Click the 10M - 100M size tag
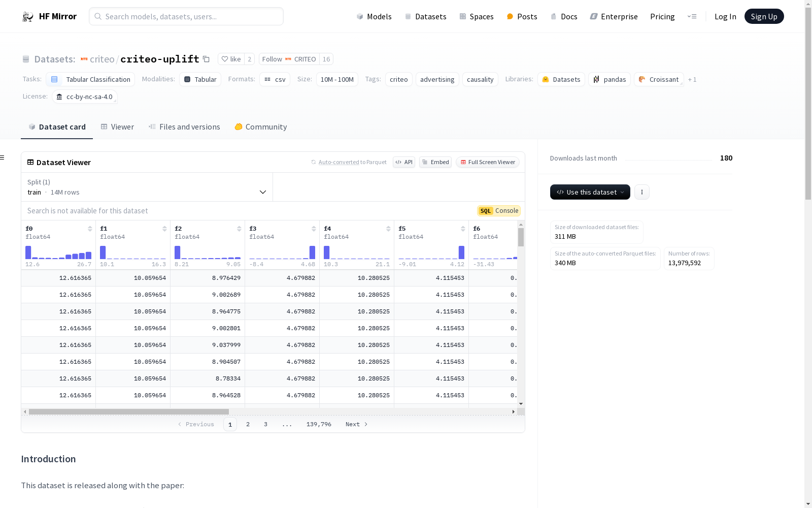Viewport: 812px width, 508px height. pyautogui.click(x=337, y=79)
